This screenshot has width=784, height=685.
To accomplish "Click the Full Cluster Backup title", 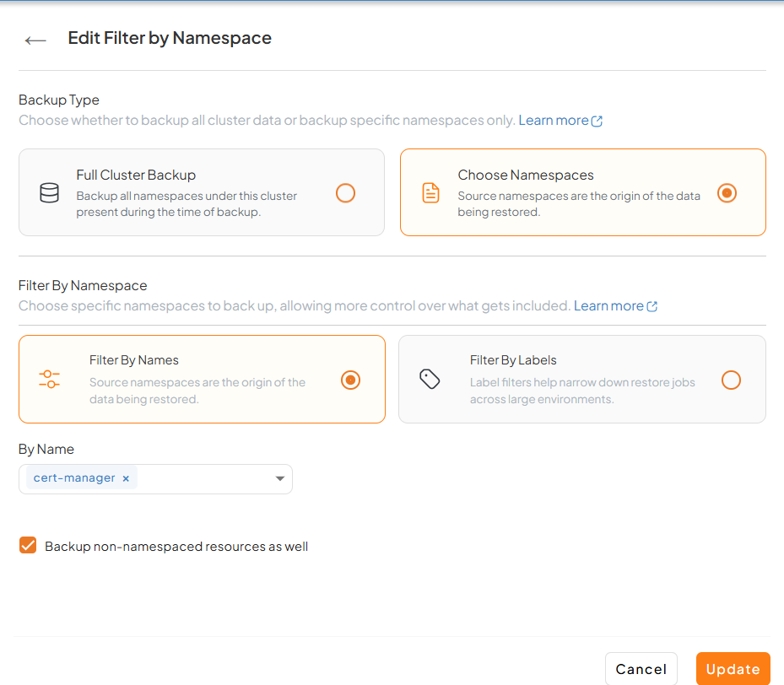I will point(136,175).
